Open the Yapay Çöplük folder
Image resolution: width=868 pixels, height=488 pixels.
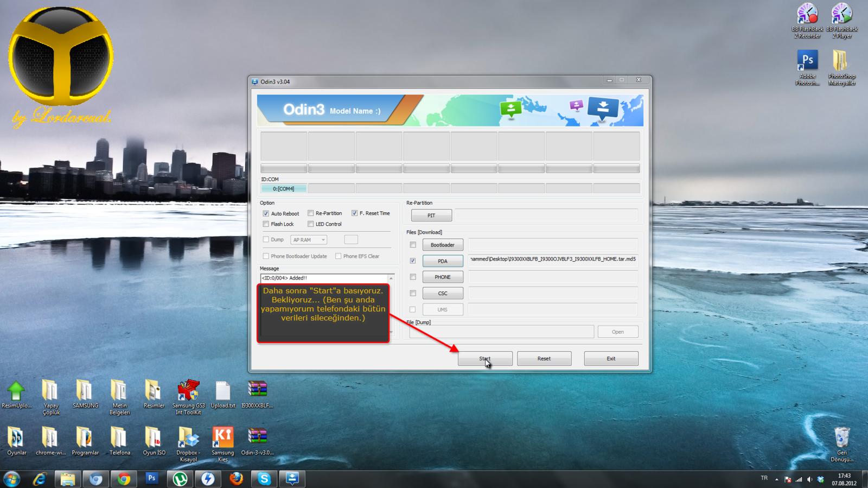50,397
